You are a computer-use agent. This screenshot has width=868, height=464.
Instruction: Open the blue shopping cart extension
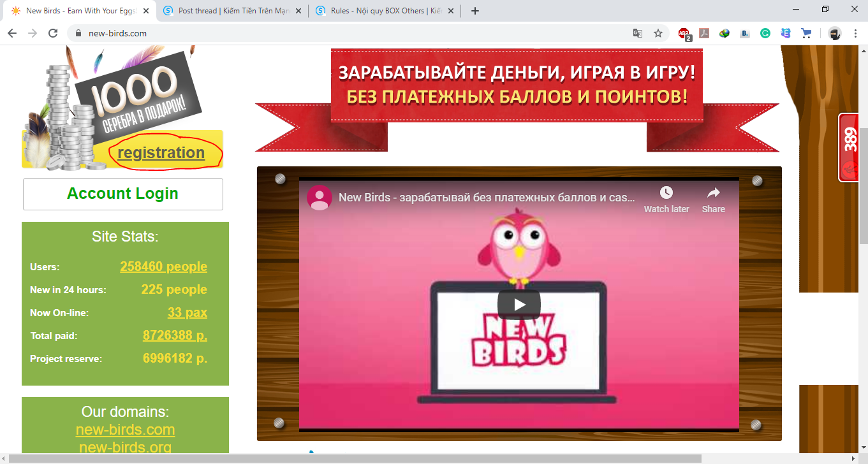pos(806,33)
